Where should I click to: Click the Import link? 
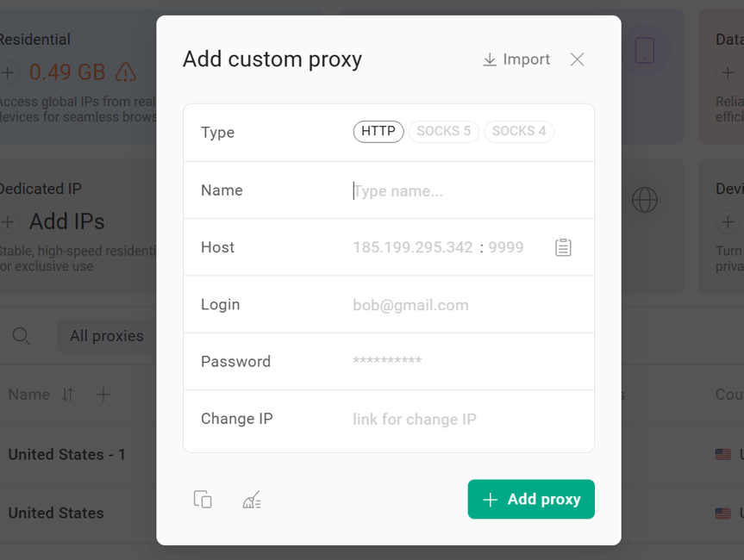(516, 59)
